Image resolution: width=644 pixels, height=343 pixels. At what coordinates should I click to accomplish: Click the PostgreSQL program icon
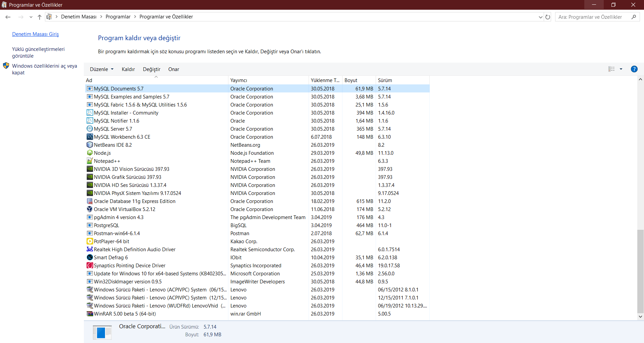click(90, 225)
